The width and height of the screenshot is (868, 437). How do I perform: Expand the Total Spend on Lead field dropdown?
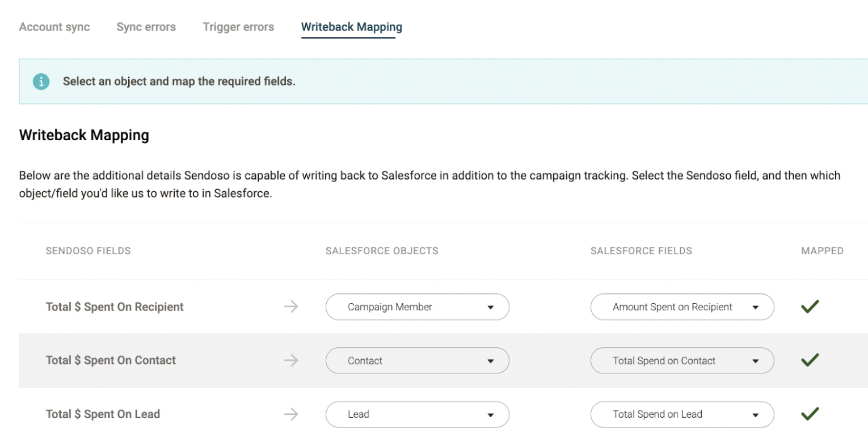point(682,414)
